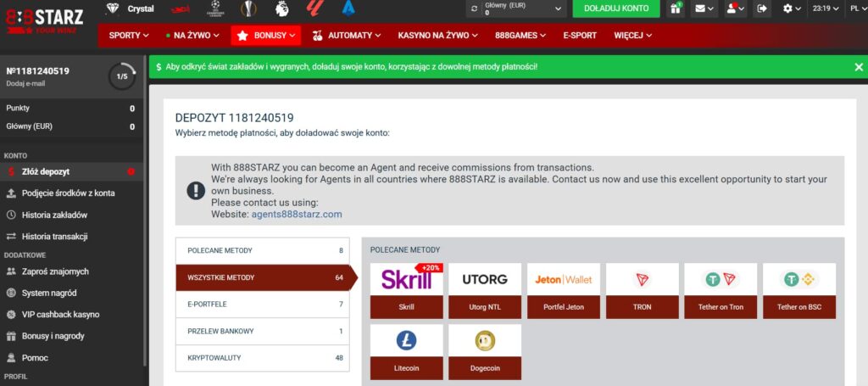
Task: Select the PRZELEW BANKOWY tab
Action: click(x=263, y=331)
